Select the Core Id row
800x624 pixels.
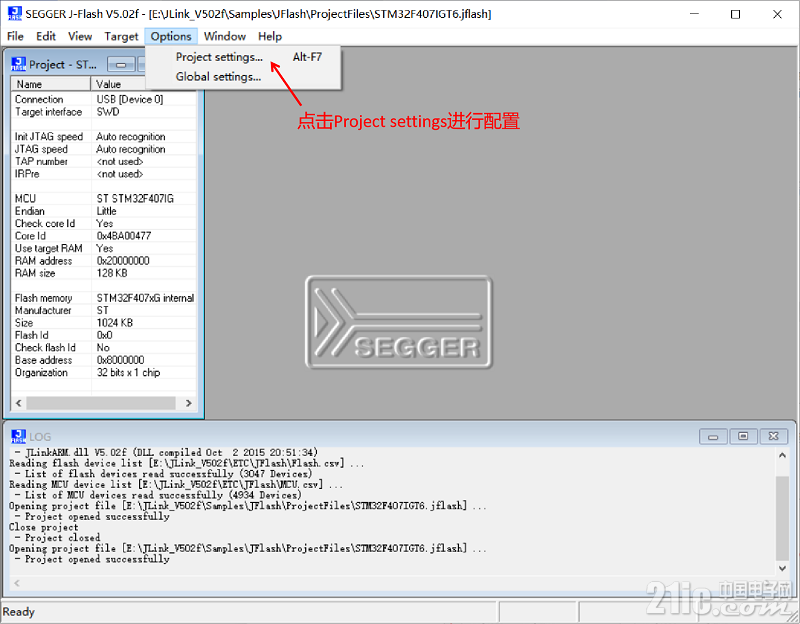tap(104, 236)
